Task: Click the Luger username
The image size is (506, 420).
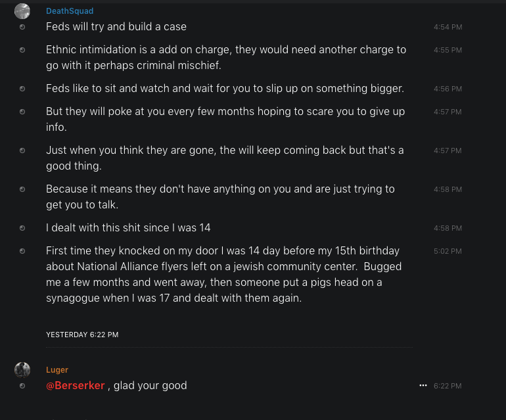Action: [57, 370]
